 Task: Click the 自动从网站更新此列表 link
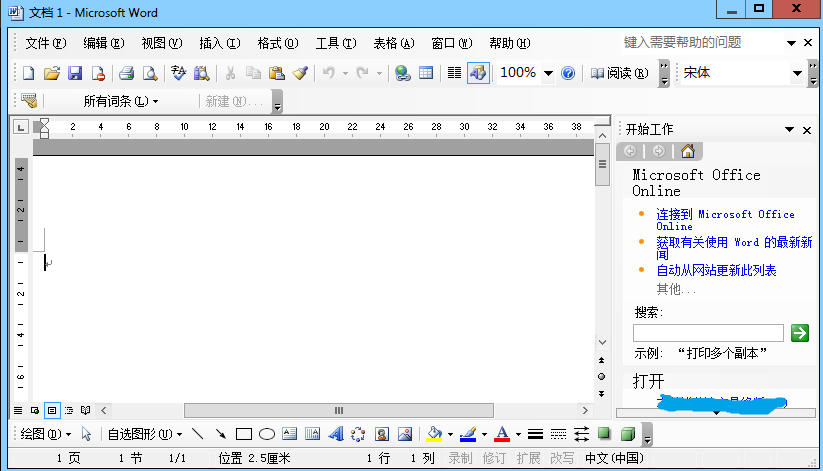click(x=716, y=270)
